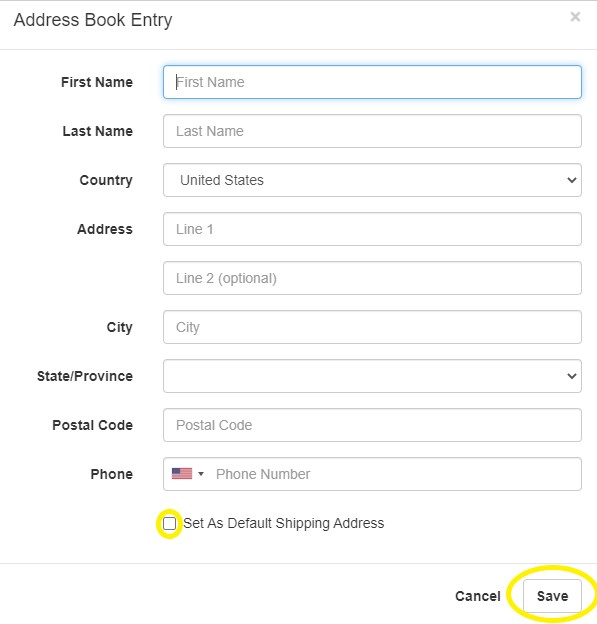The image size is (597, 624).
Task: Check Set As Default Shipping Address
Action: [170, 523]
